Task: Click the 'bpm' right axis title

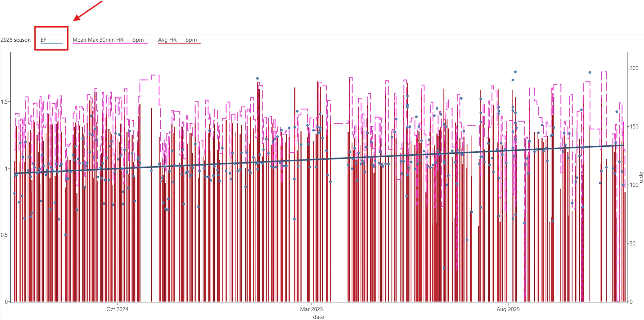Action: click(x=641, y=177)
